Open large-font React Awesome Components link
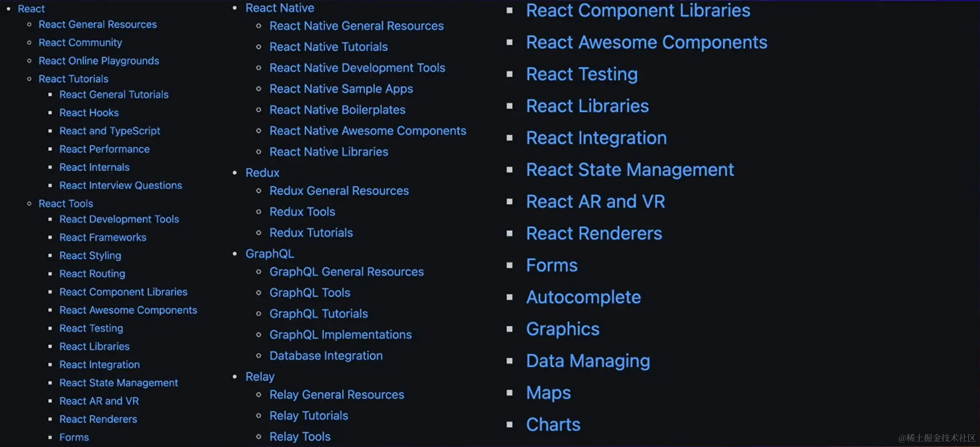 [647, 42]
